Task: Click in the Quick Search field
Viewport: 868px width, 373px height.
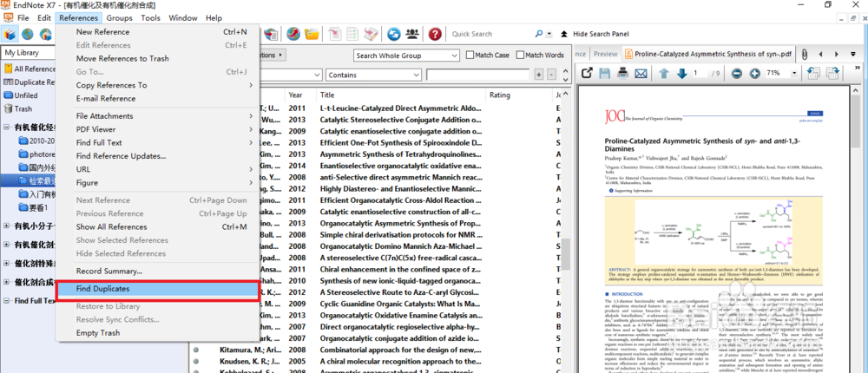Action: [x=490, y=34]
